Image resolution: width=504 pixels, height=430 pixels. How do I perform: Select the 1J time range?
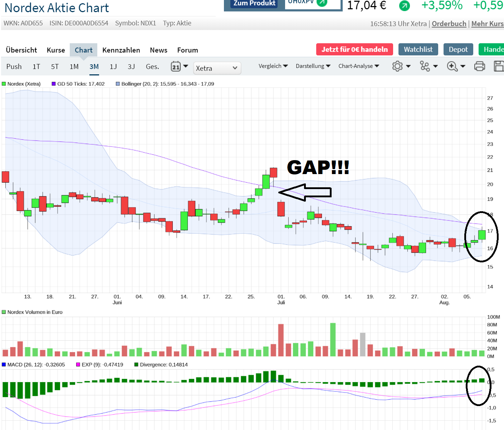click(x=113, y=66)
